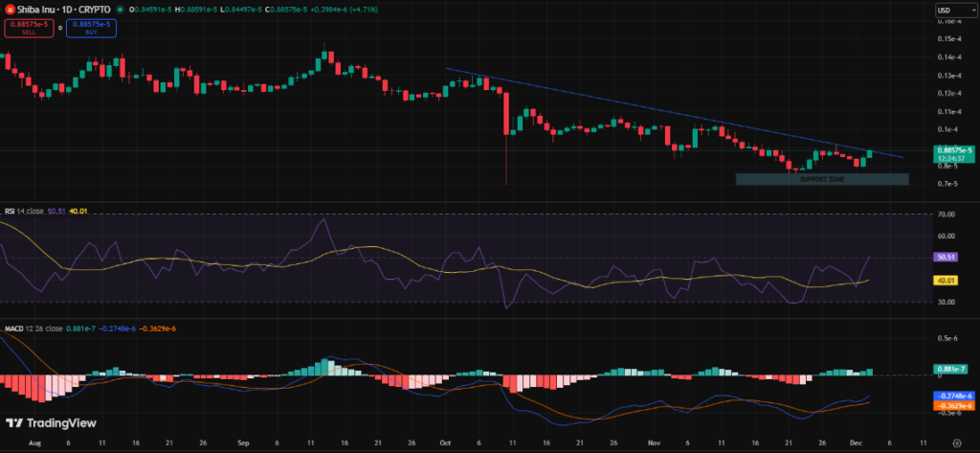Click the Oct label on time axis
This screenshot has height=453, width=980.
tap(445, 442)
